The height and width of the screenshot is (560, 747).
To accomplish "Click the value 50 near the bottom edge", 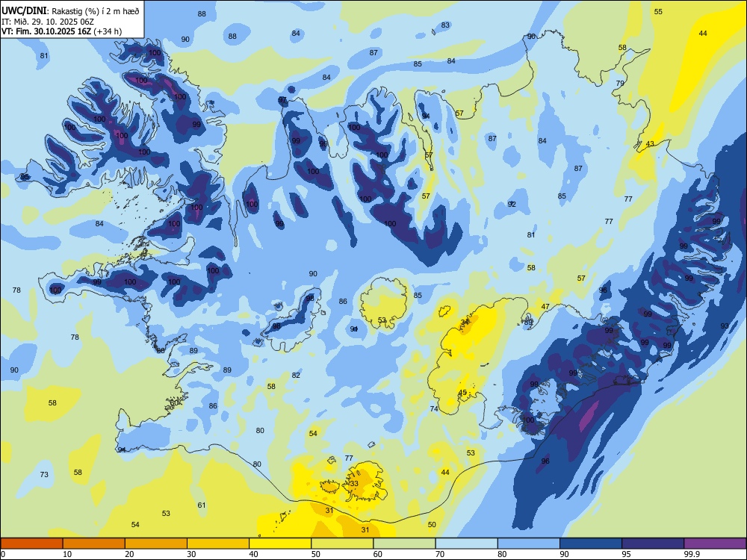I will click(432, 525).
